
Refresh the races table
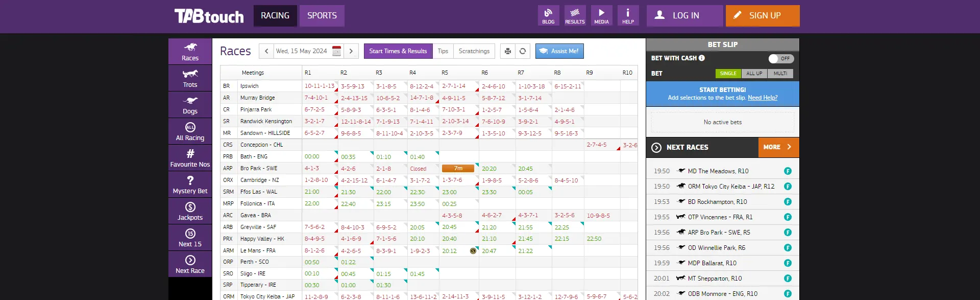tap(523, 51)
